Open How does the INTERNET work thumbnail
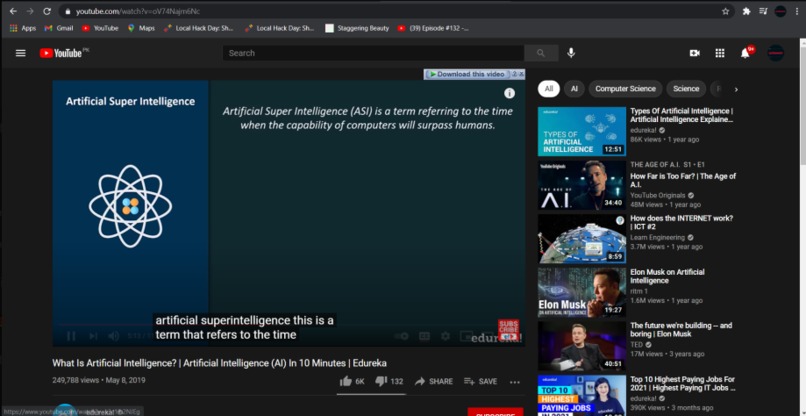The image size is (806, 416). pyautogui.click(x=582, y=239)
